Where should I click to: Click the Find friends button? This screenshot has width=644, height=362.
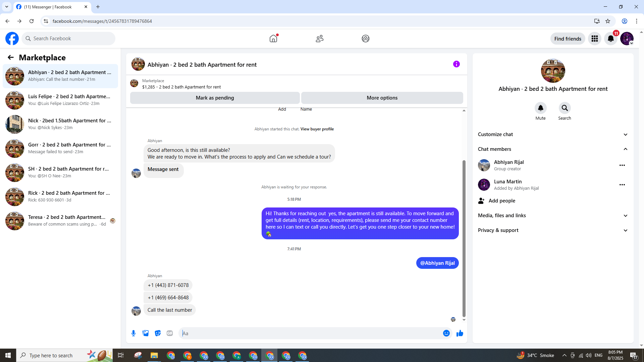click(568, 39)
